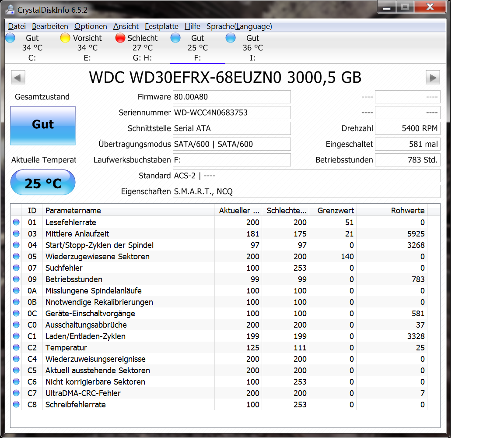Click status dot of Rekalibrierungen row
Screen dimensions: 504x438
16,302
